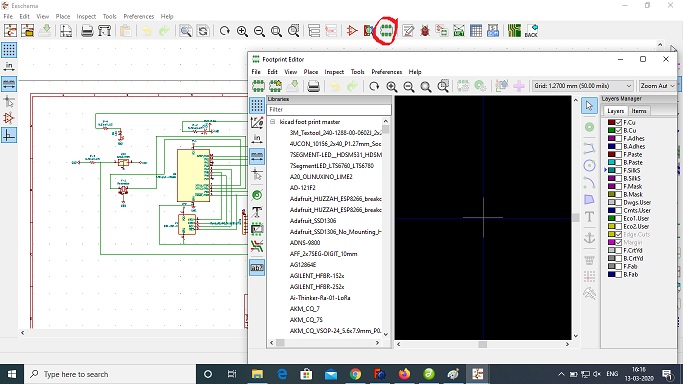Zoom in using Footprint Editor toolbar
The image size is (683, 384).
[392, 86]
